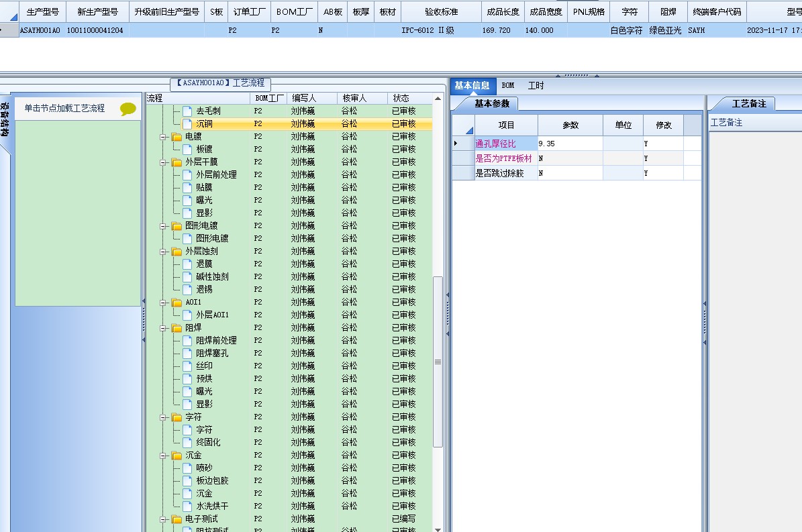Select the 基本参数 tab

(x=491, y=104)
